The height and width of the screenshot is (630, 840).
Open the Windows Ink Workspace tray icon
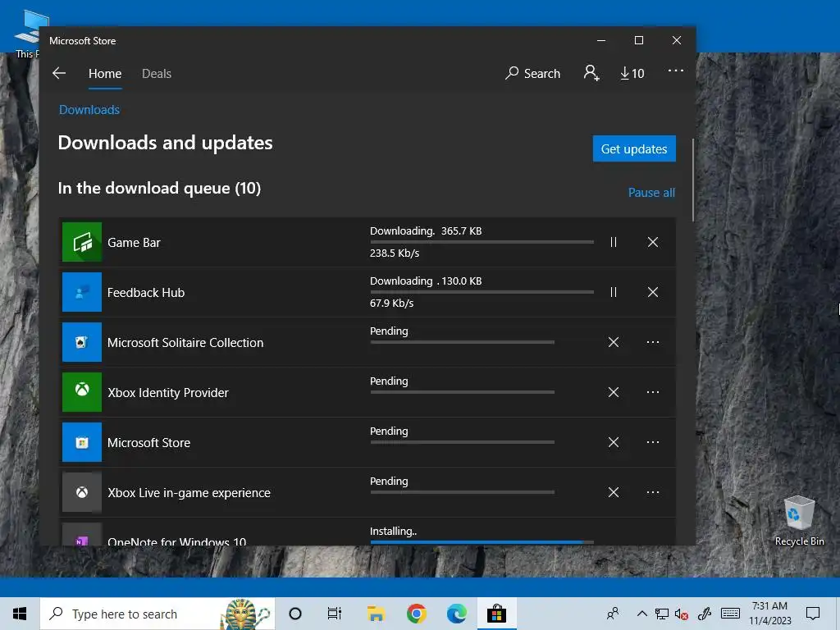point(705,614)
